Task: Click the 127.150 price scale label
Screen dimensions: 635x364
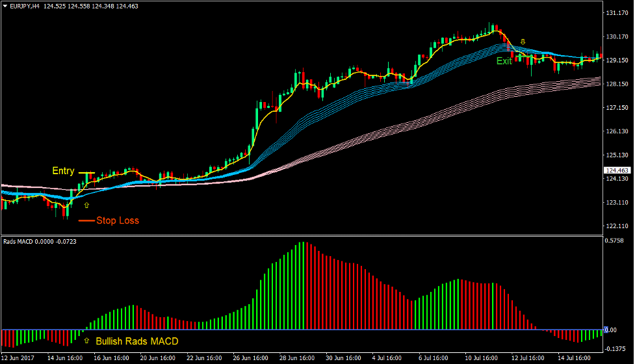Action: 617,108
